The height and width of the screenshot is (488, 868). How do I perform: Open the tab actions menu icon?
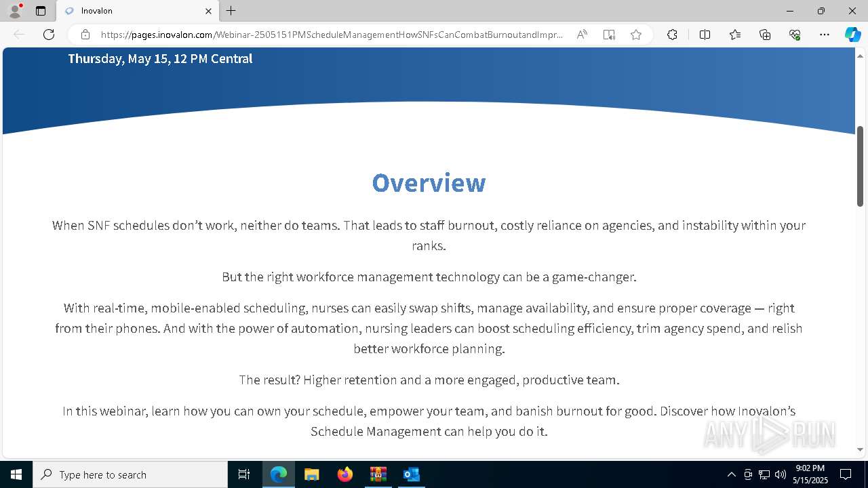point(41,11)
